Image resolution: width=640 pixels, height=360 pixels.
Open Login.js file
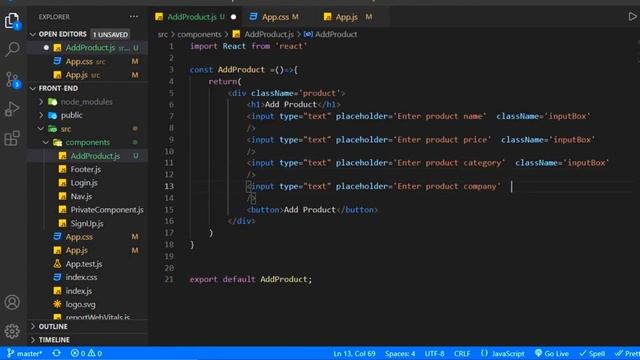click(x=84, y=182)
